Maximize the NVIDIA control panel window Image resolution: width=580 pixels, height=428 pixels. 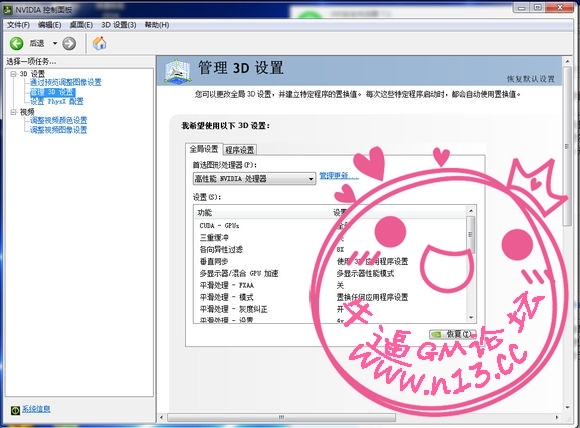537,8
